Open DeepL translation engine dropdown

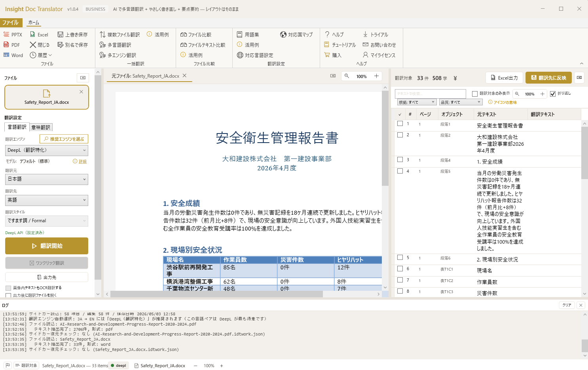(47, 150)
